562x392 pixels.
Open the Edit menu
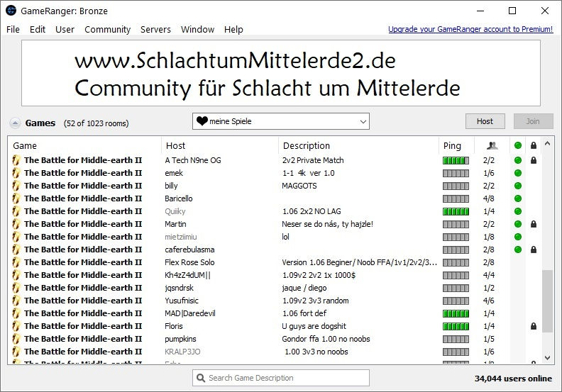(x=38, y=29)
